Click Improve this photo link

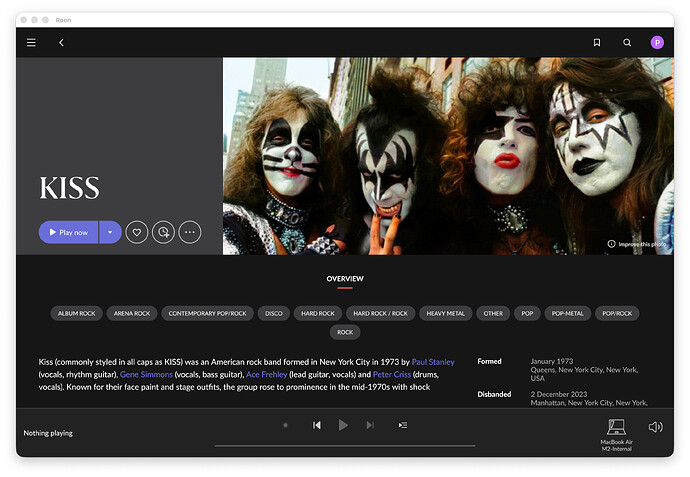pyautogui.click(x=637, y=244)
